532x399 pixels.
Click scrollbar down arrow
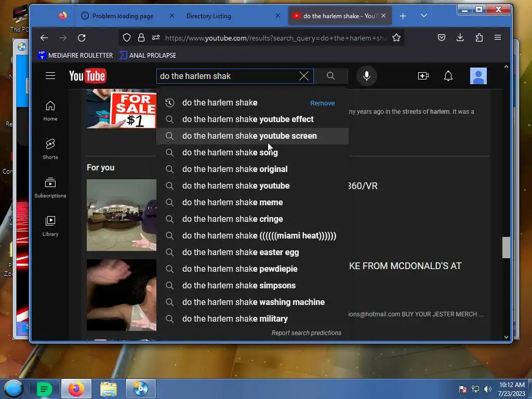point(506,337)
